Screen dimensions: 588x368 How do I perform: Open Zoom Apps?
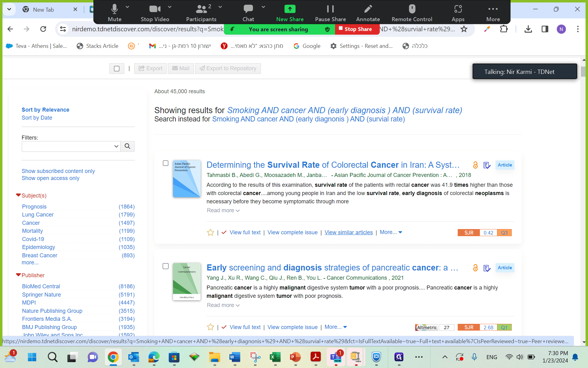(x=458, y=13)
